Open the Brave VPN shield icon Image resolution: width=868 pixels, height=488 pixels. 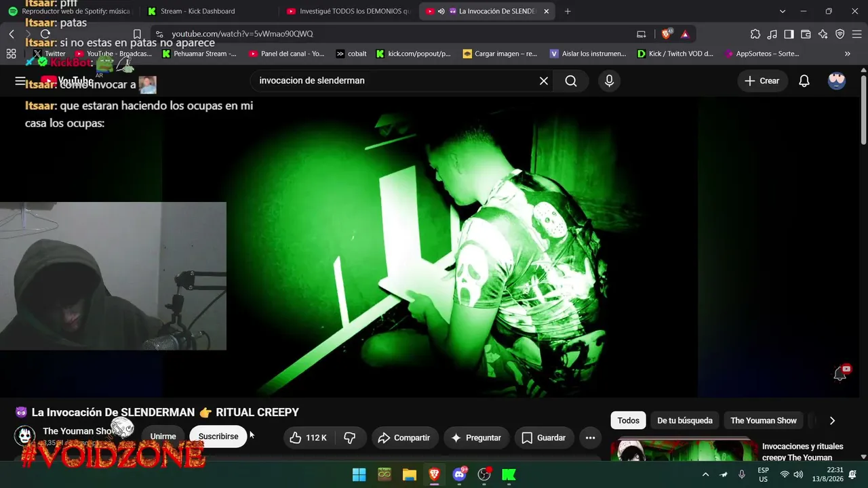click(840, 34)
